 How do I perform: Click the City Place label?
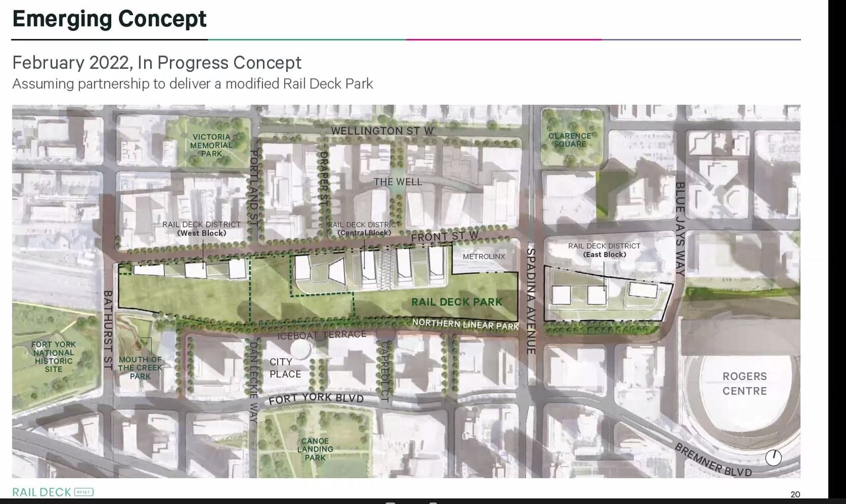click(286, 368)
